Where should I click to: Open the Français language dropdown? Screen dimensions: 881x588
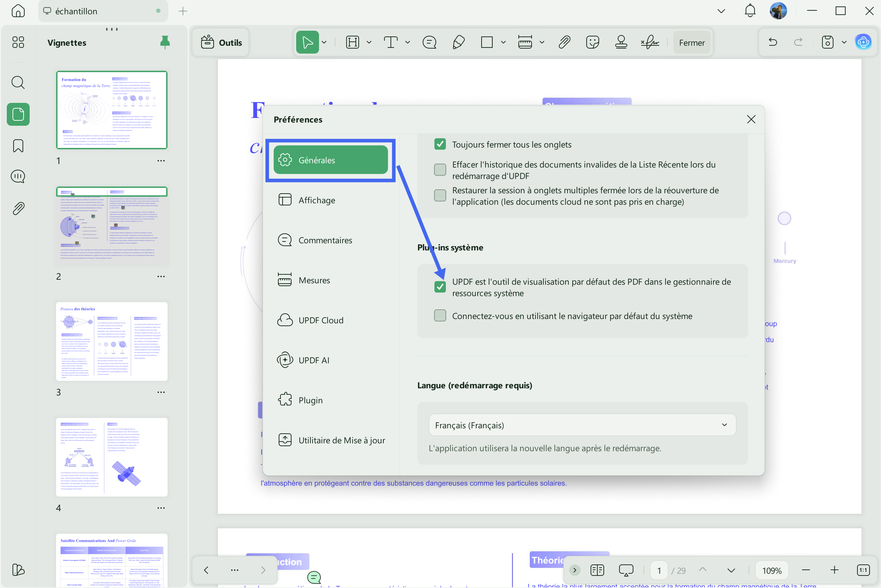tap(582, 425)
